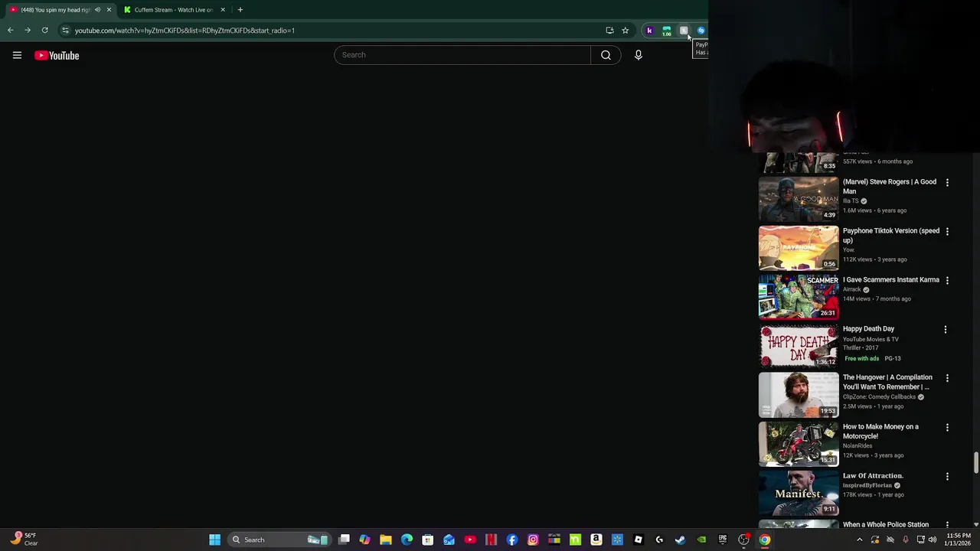Switch to the Cuffem Stream tab
Viewport: 980px width, 551px height.
[x=174, y=10]
